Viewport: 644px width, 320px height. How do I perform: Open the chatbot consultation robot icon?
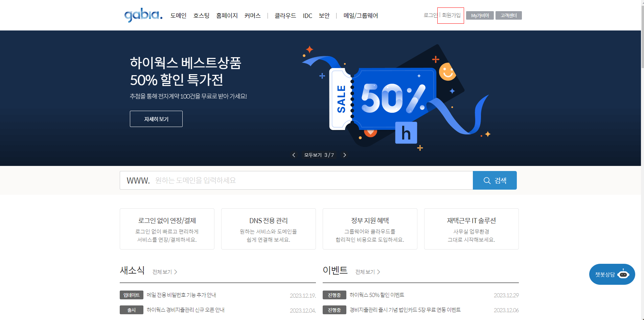[x=624, y=274]
